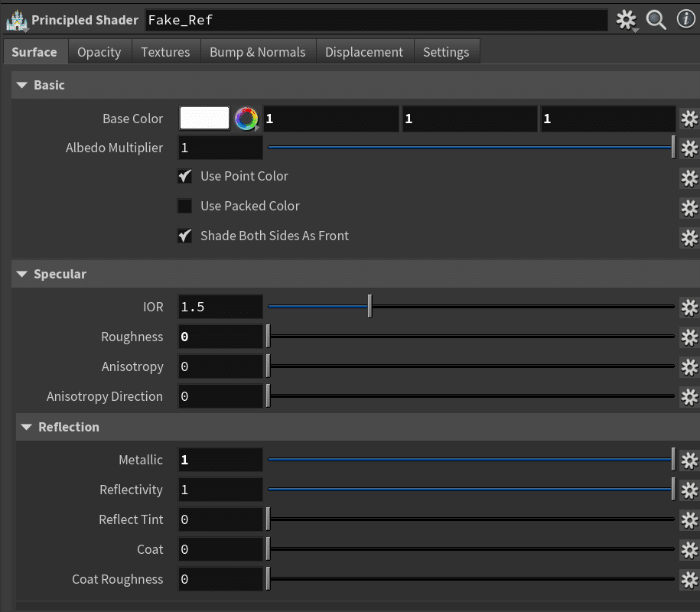The width and height of the screenshot is (700, 612).
Task: Click the Principled Shader node type icon
Action: coord(16,21)
